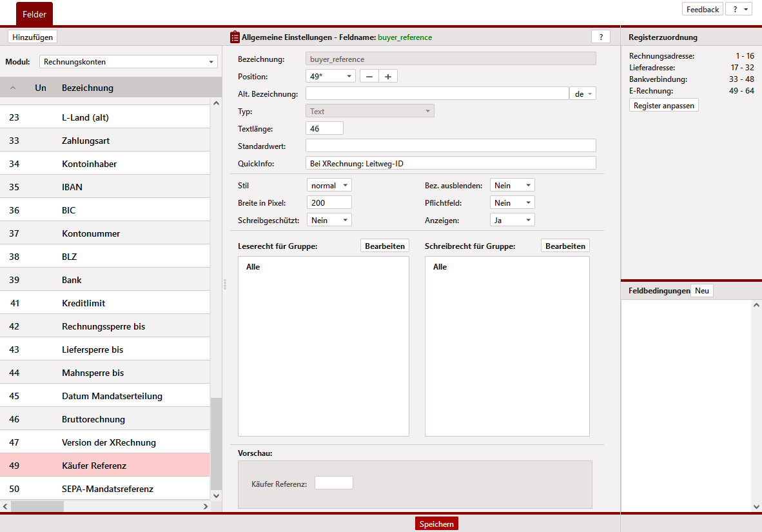Click the Register anpassen button
The height and width of the screenshot is (532, 762).
(663, 105)
